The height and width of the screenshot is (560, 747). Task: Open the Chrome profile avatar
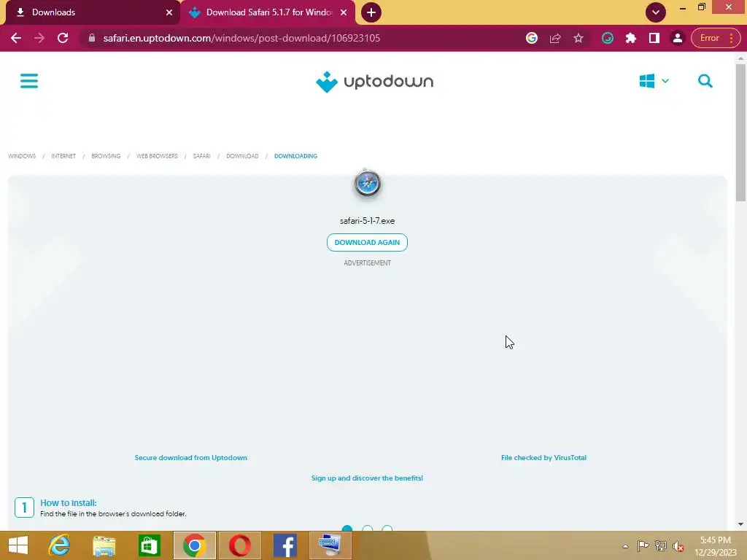pyautogui.click(x=678, y=38)
